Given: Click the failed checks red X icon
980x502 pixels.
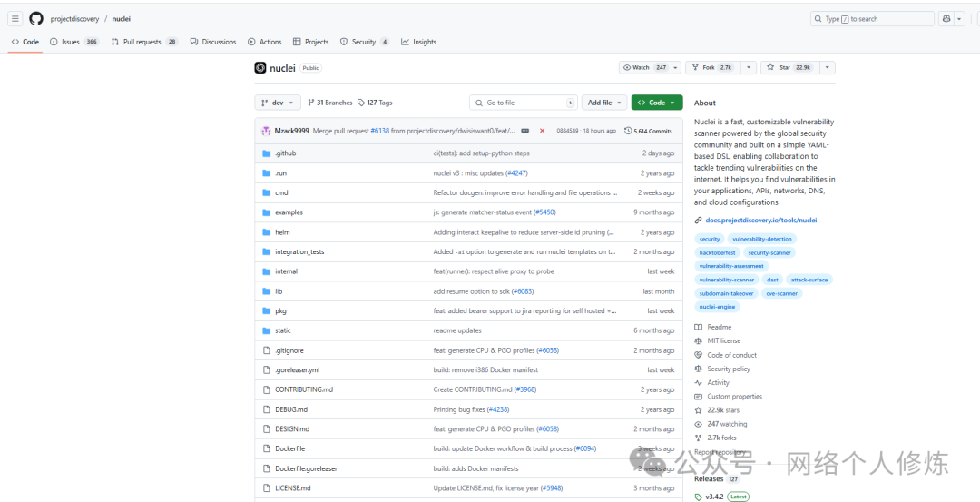Looking at the screenshot, I should pos(542,131).
